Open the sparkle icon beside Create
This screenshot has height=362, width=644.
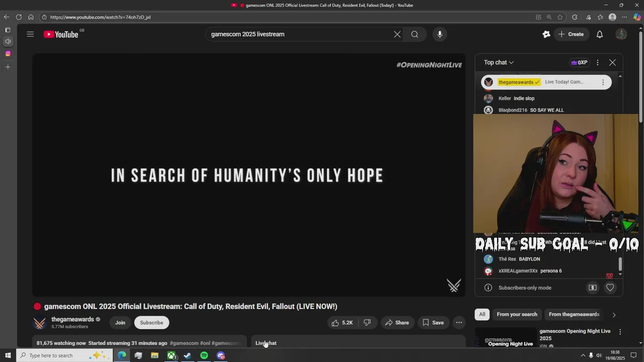546,34
